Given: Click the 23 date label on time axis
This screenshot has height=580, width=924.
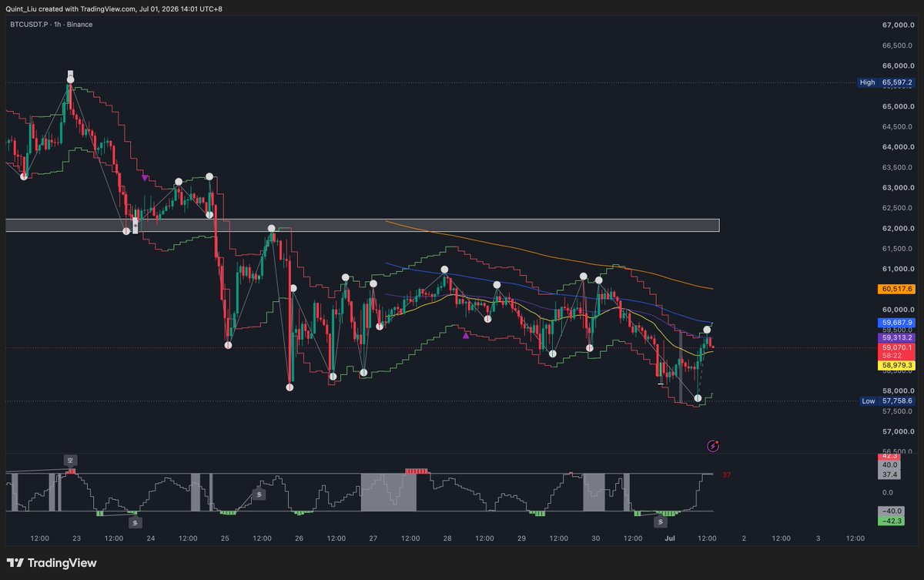Looking at the screenshot, I should click(x=76, y=538).
